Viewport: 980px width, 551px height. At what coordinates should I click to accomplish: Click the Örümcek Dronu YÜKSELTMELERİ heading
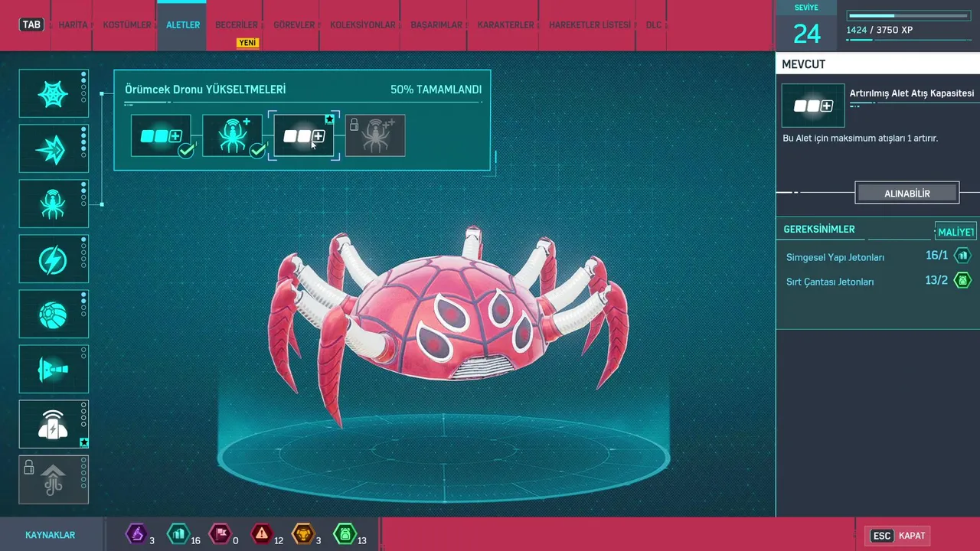coord(205,90)
